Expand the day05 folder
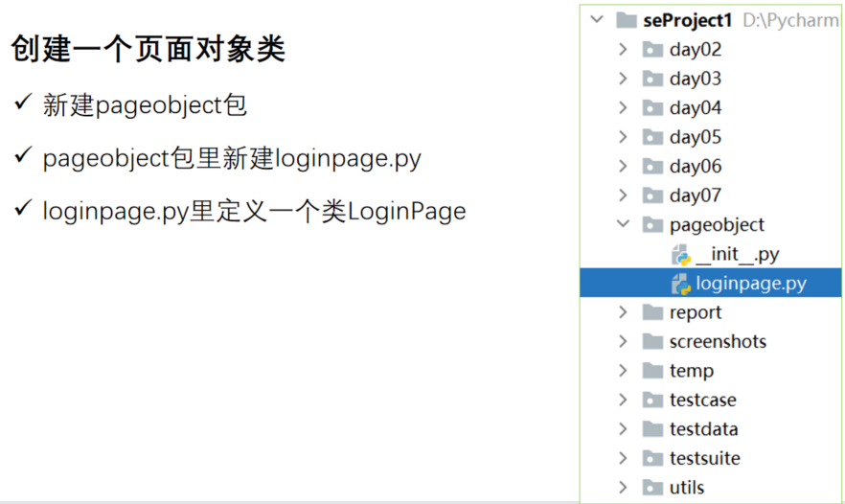 click(624, 137)
